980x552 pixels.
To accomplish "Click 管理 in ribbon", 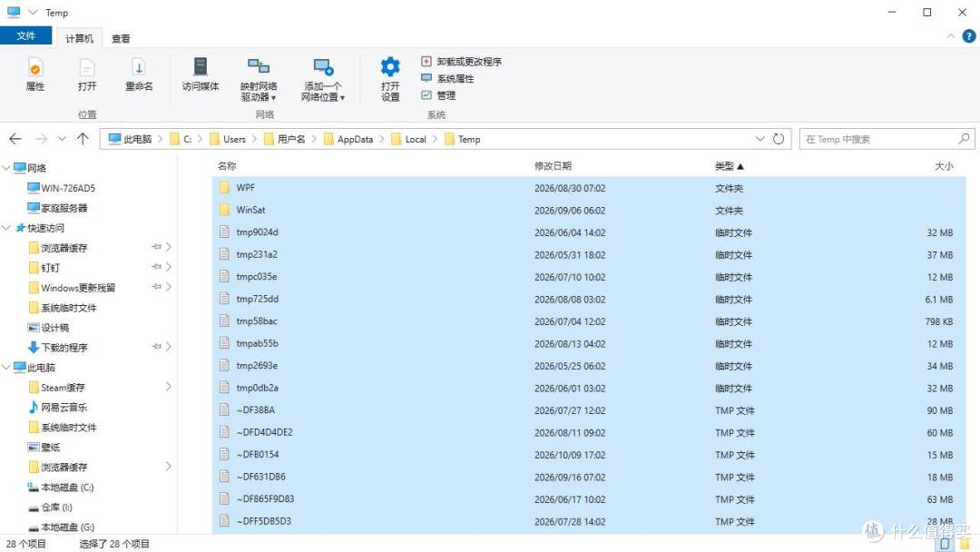I will point(438,95).
